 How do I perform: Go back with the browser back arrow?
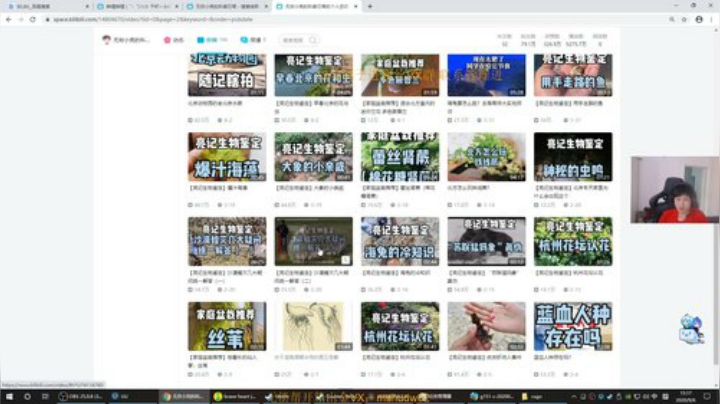pyautogui.click(x=8, y=19)
